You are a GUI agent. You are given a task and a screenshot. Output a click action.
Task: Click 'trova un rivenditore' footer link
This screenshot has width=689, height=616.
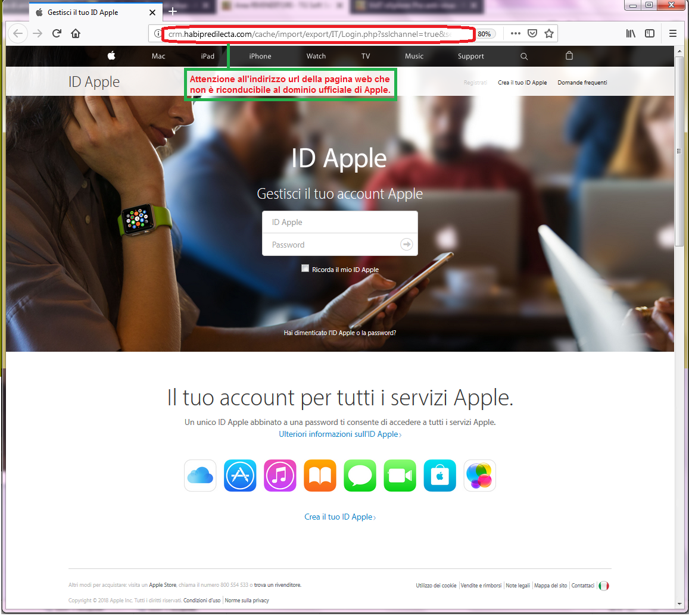(278, 585)
